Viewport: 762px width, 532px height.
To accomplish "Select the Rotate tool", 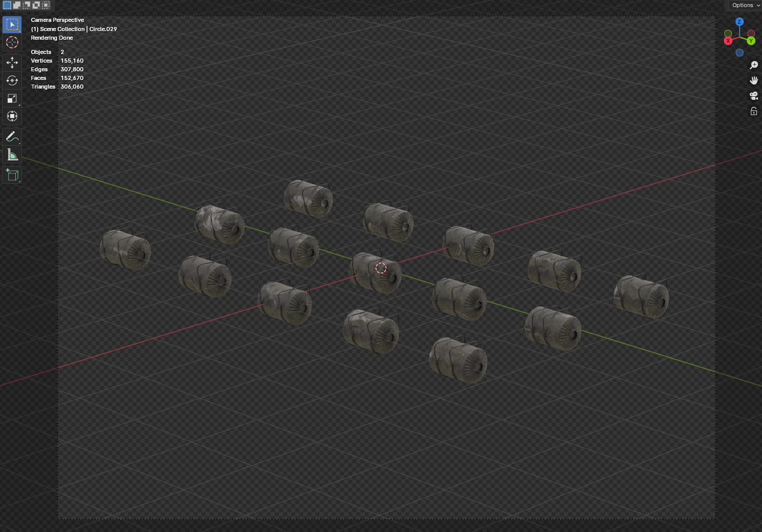I will pos(12,80).
